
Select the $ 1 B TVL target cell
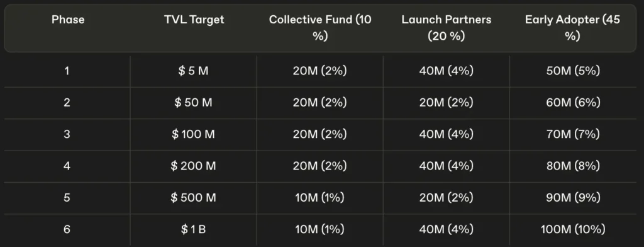pyautogui.click(x=194, y=230)
